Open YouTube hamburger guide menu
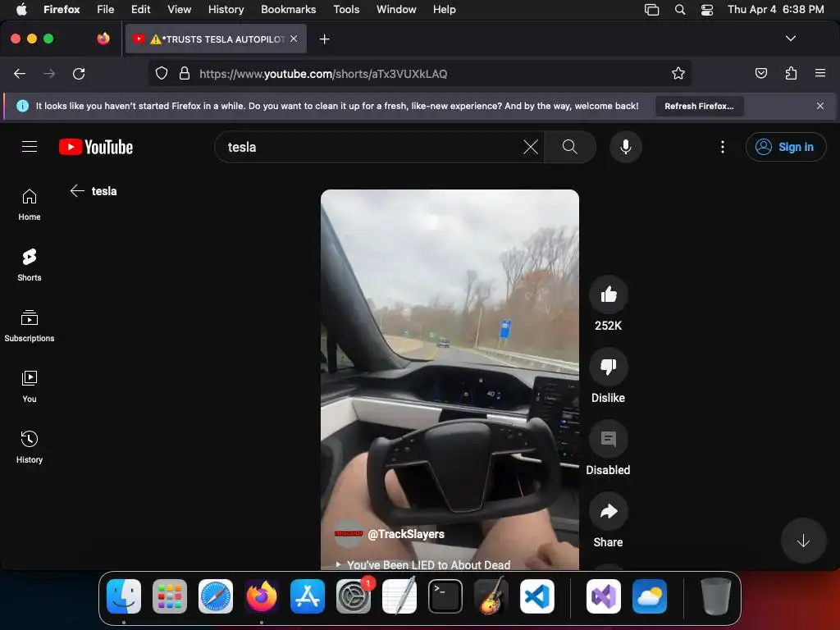The image size is (840, 630). (30, 146)
